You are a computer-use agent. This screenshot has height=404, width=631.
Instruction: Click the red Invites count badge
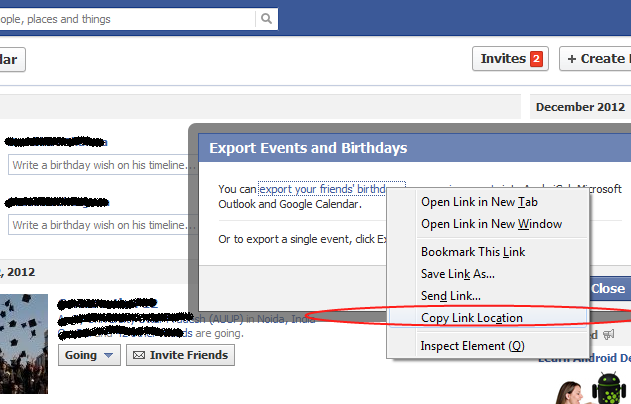click(x=536, y=59)
